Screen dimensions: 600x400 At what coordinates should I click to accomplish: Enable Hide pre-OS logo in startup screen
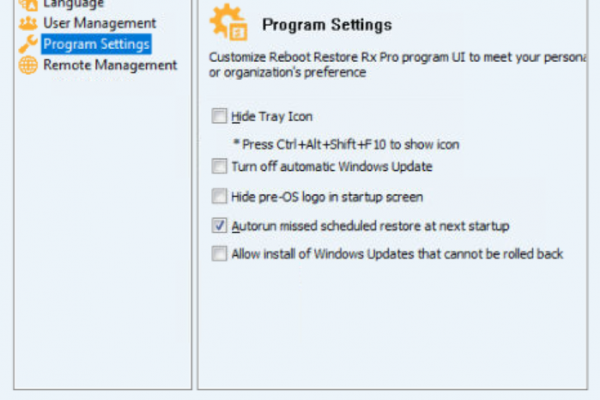pyautogui.click(x=219, y=196)
